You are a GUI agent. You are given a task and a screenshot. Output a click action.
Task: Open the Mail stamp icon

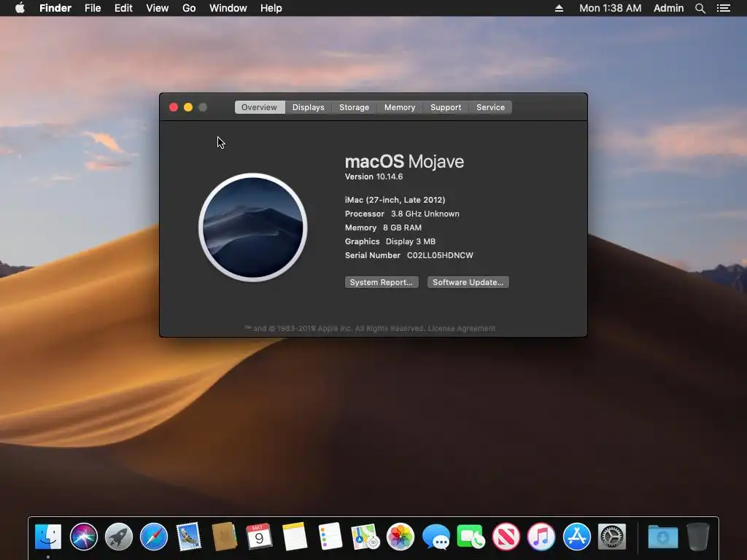(x=189, y=537)
